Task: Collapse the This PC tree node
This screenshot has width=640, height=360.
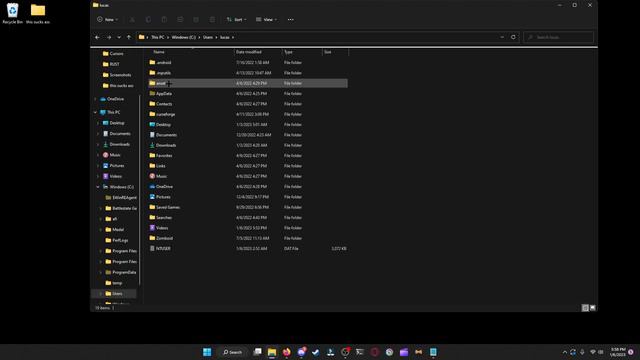Action: [96, 112]
